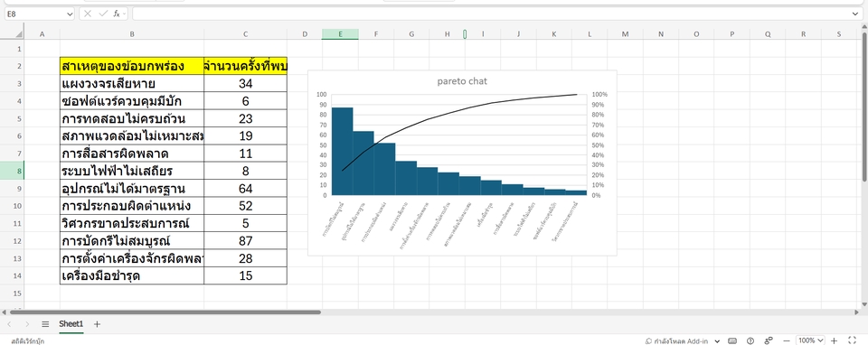The width and height of the screenshot is (868, 345).
Task: Select column A header
Action: pyautogui.click(x=42, y=34)
